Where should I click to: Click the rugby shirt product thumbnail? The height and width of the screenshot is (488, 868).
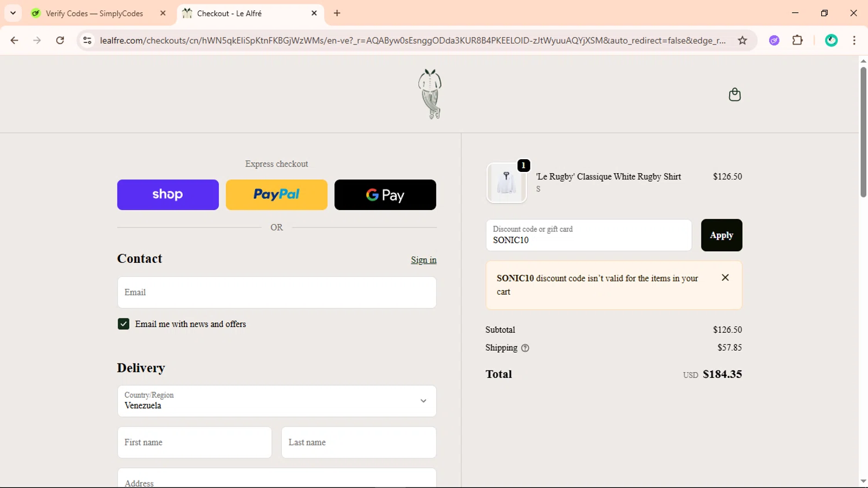point(506,183)
